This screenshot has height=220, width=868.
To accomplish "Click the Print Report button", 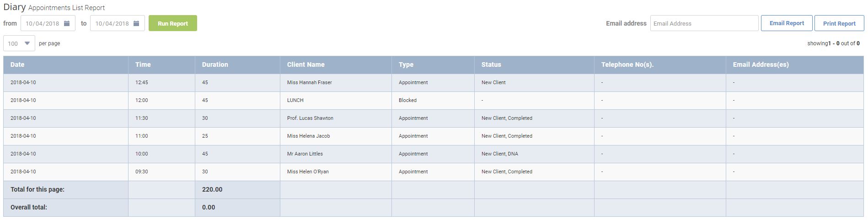I will tap(839, 23).
